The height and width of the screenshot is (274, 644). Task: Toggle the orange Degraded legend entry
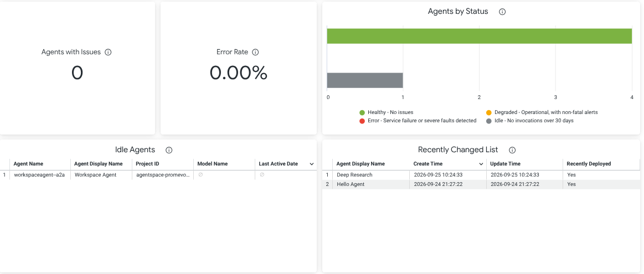(x=542, y=112)
